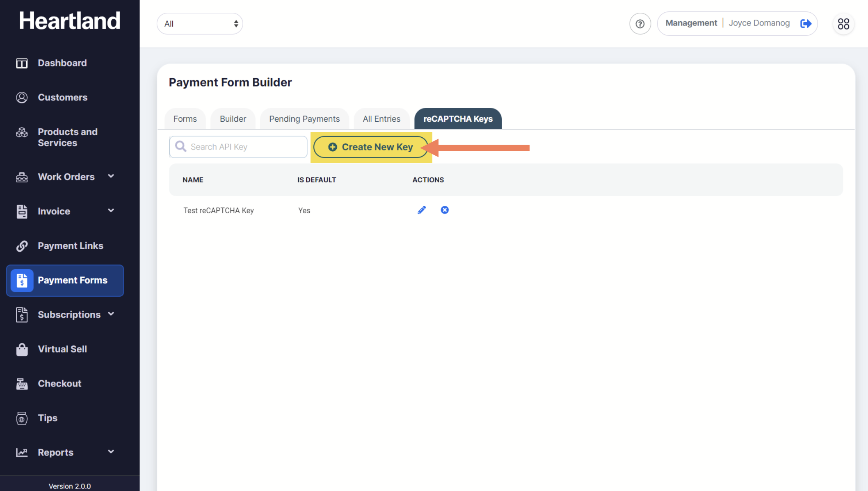Open Virtual Sell from the sidebar
Screen dimensions: 868x491
62,349
